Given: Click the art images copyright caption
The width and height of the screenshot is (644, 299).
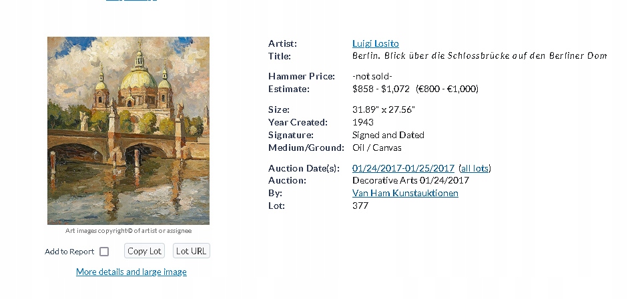Looking at the screenshot, I should click(x=128, y=231).
